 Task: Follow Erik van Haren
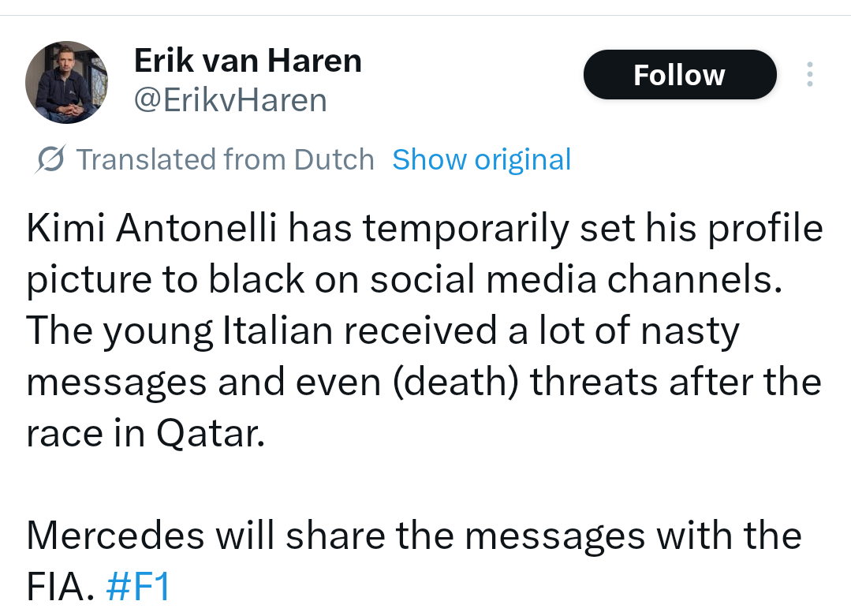[679, 75]
